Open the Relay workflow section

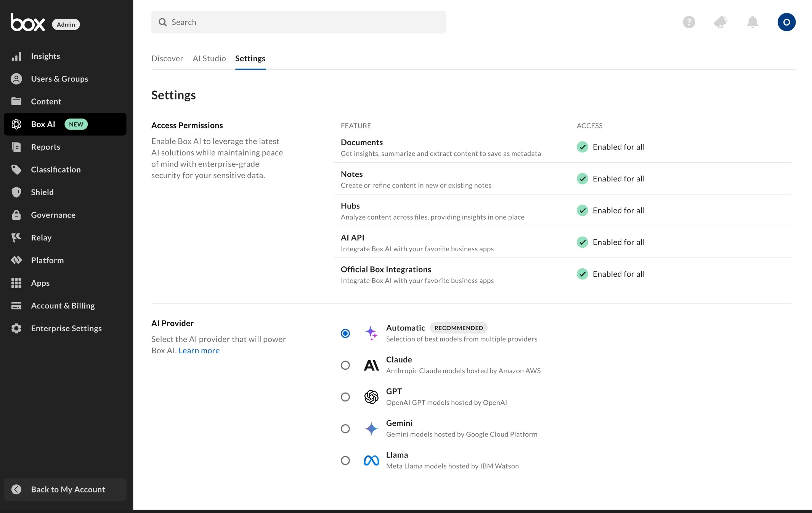[x=41, y=237]
